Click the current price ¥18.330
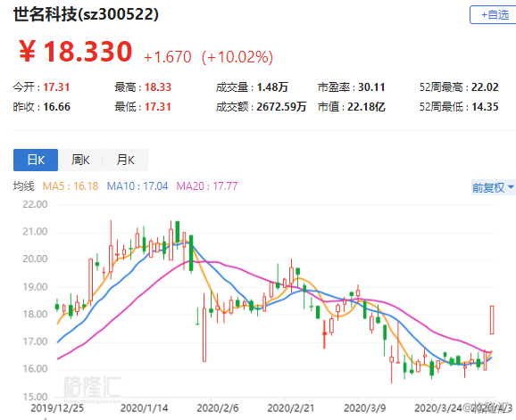Image resolution: width=516 pixels, height=420 pixels. tap(75, 52)
